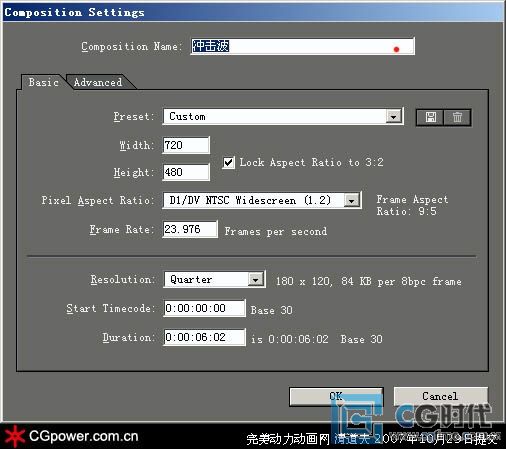The width and height of the screenshot is (506, 449).
Task: Confirm settings with the OK button
Action: pos(336,396)
